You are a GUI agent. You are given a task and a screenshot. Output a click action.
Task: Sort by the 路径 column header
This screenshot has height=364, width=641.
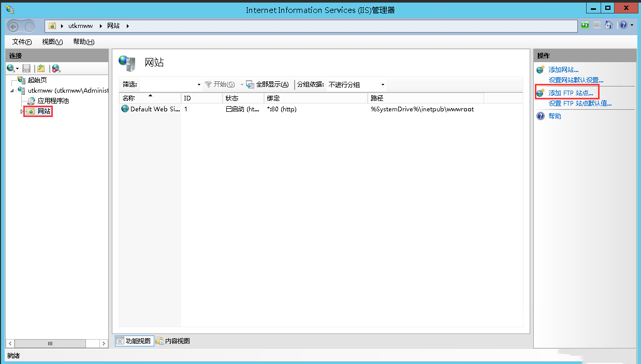[426, 98]
